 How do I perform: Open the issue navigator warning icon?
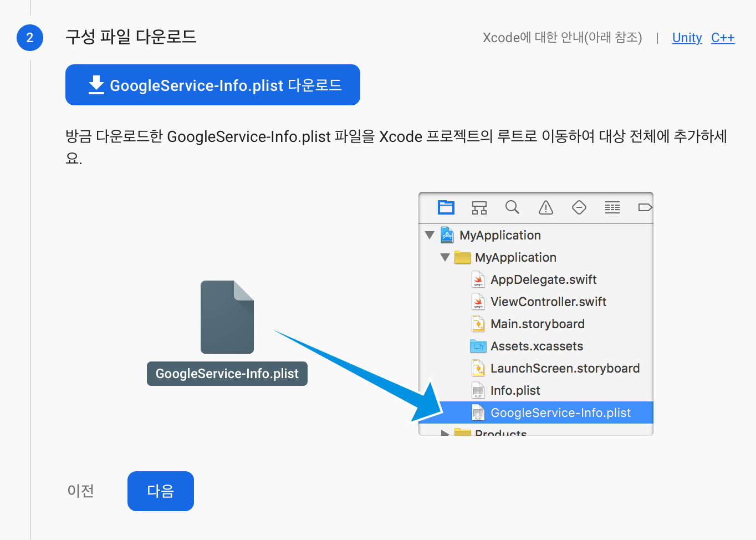[546, 207]
